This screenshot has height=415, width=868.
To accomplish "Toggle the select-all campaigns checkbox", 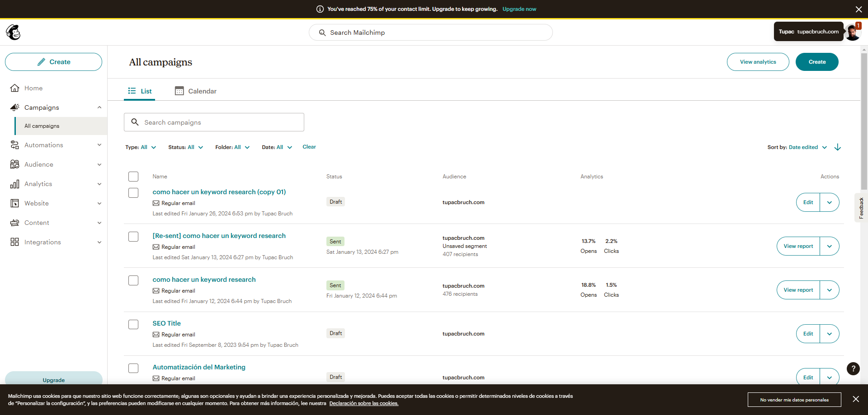I will [x=133, y=177].
